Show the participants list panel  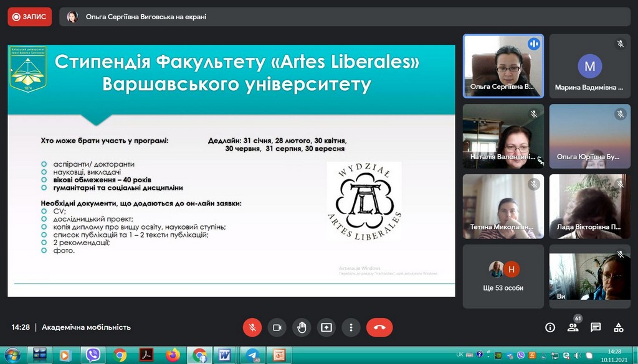[573, 327]
